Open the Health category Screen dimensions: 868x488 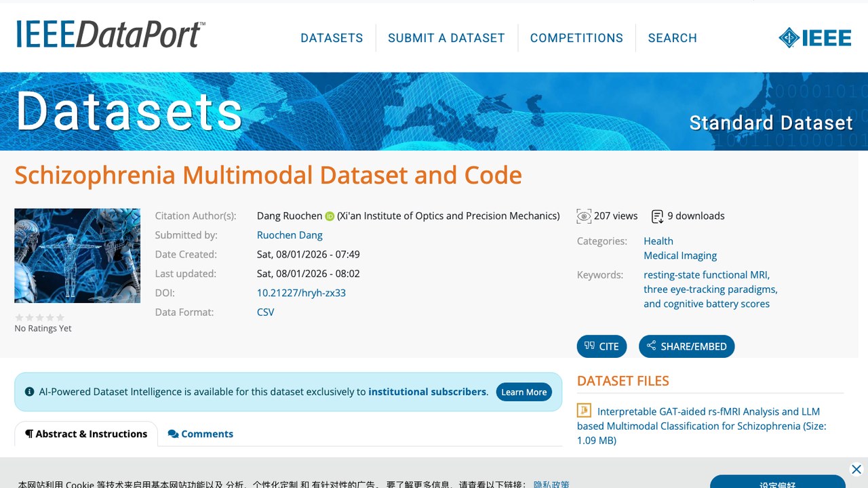[658, 241]
